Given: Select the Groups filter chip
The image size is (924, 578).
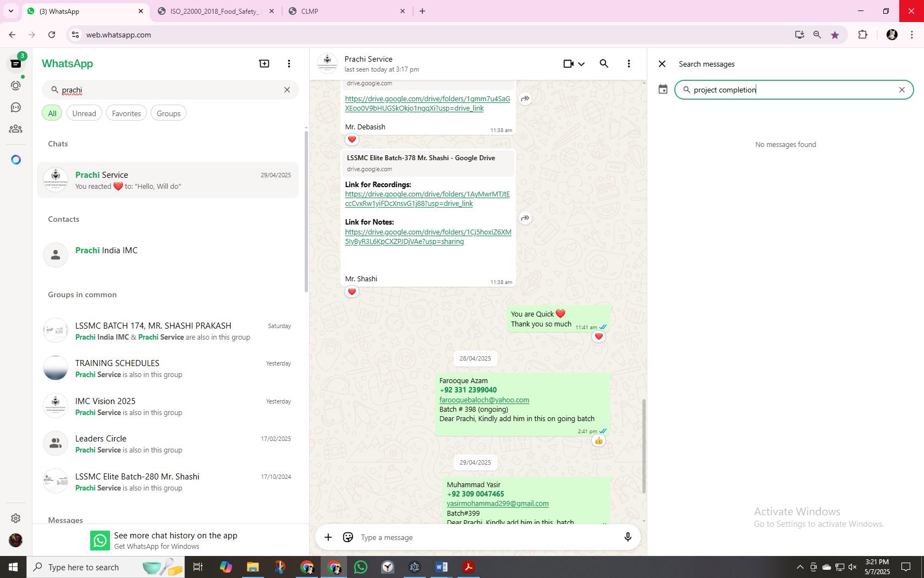Looking at the screenshot, I should coord(168,113).
